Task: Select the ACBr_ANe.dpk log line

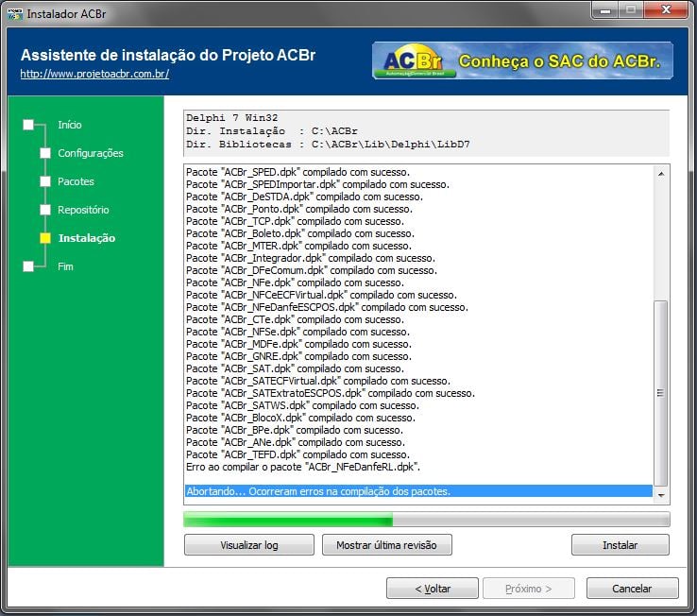Action: click(x=296, y=442)
